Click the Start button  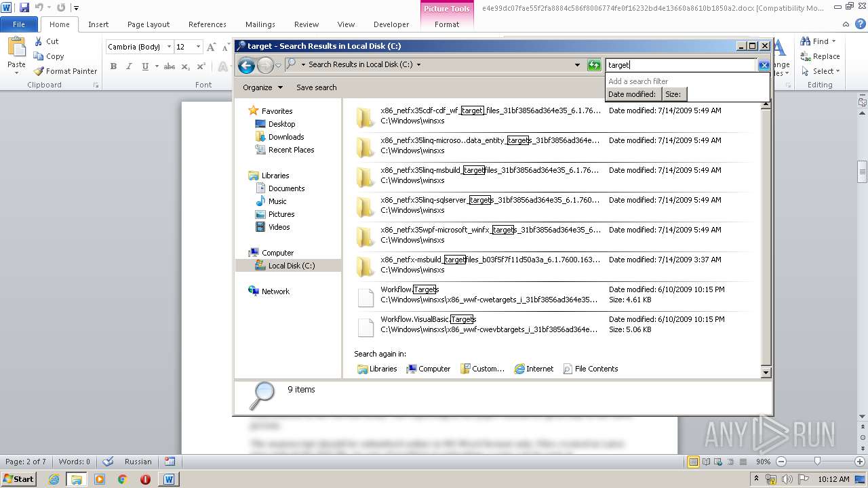(x=18, y=479)
